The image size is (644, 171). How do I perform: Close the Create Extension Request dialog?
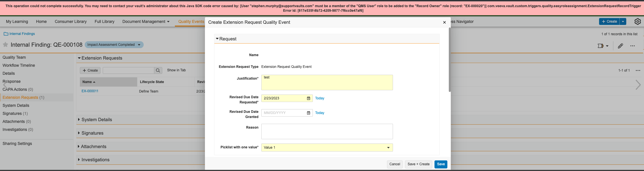pos(444,22)
